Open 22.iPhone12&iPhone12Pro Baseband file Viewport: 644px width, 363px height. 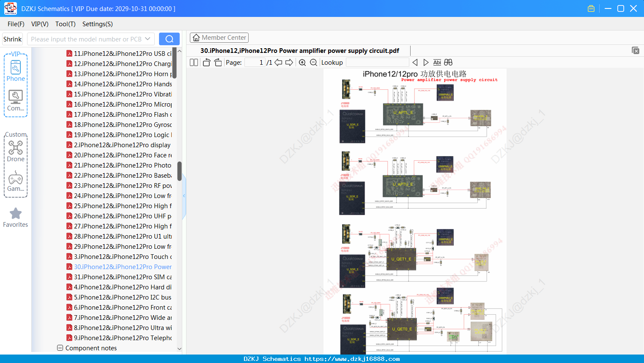pos(123,175)
